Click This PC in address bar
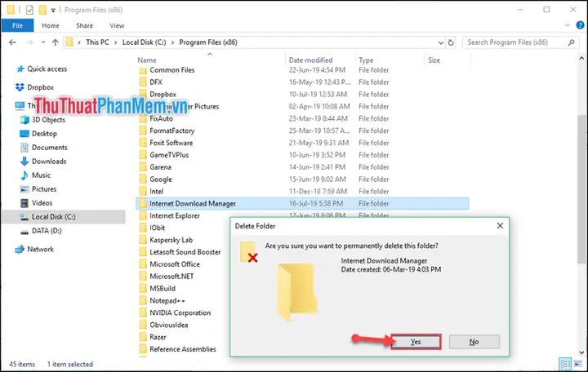This screenshot has width=588, height=372. (97, 42)
